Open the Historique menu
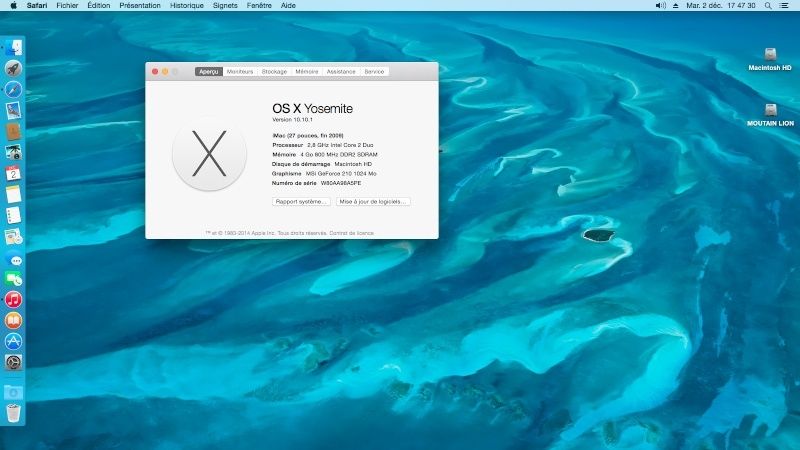Screen dimensions: 800x450 [187, 5]
